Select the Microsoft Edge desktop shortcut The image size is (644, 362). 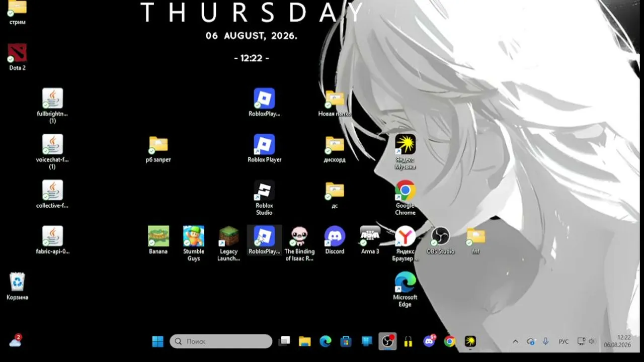pyautogui.click(x=405, y=289)
